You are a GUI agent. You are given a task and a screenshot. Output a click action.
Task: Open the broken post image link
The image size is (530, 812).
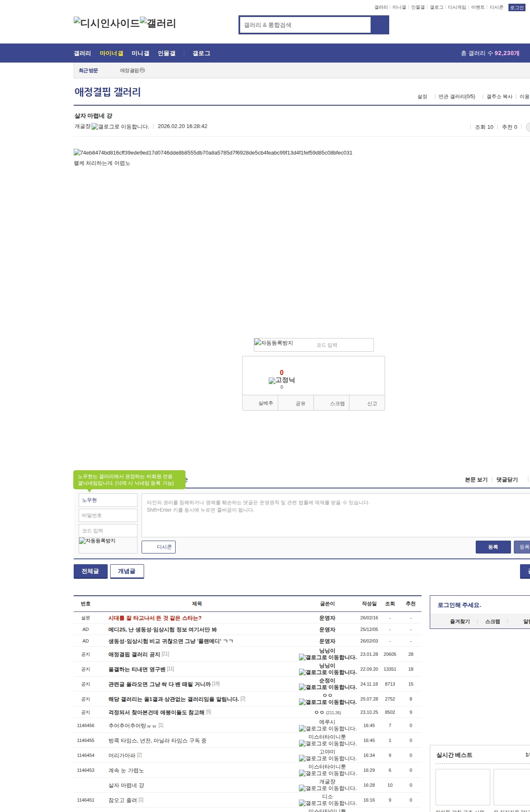pos(213,153)
